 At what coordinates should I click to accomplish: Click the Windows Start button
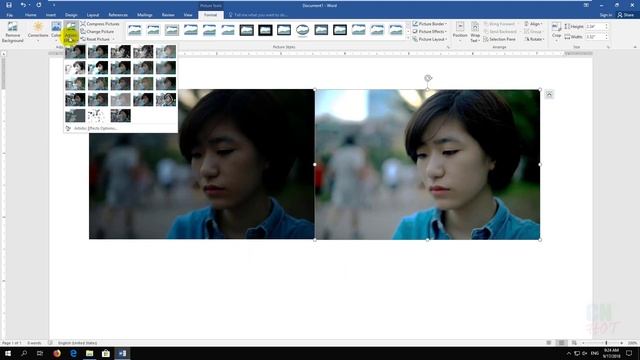click(8, 353)
